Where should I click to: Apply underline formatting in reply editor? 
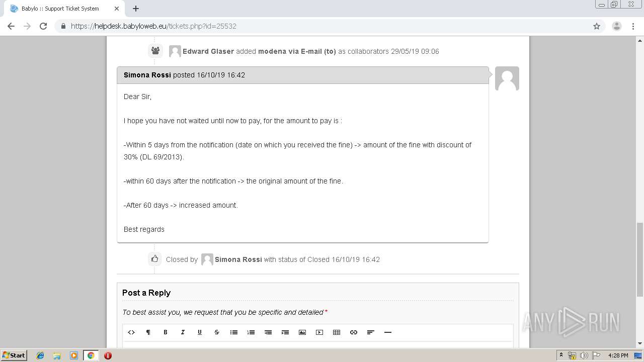pos(200,332)
